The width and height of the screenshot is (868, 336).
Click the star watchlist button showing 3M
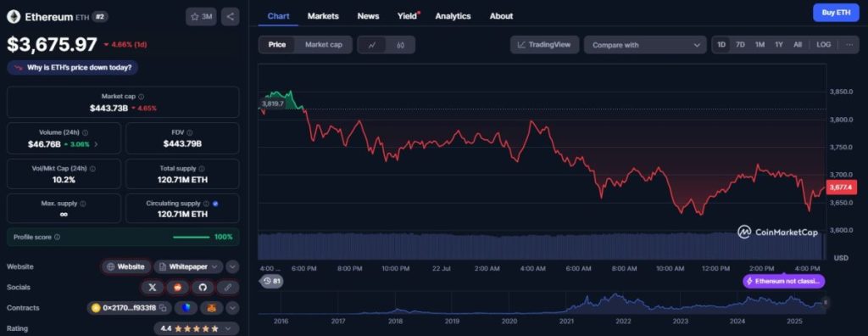click(201, 17)
